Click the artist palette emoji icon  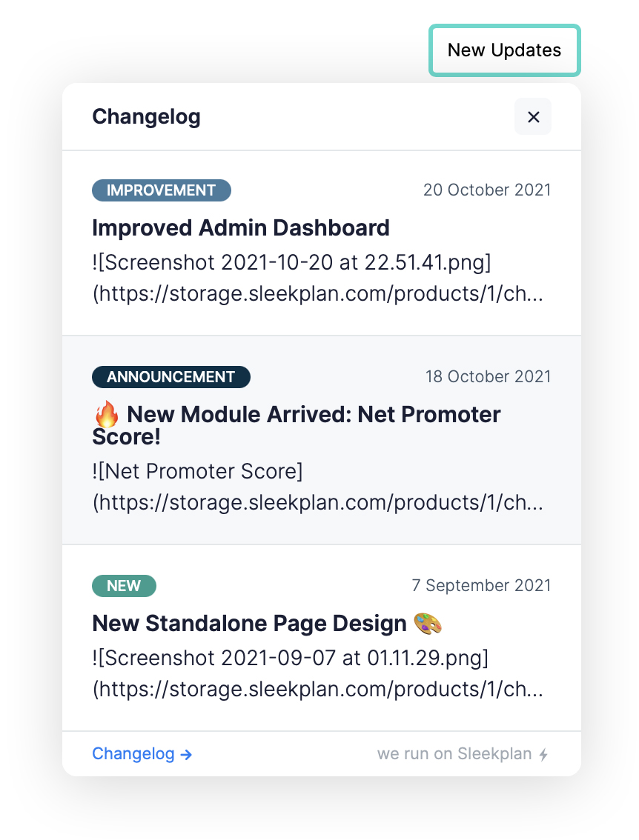(x=428, y=623)
